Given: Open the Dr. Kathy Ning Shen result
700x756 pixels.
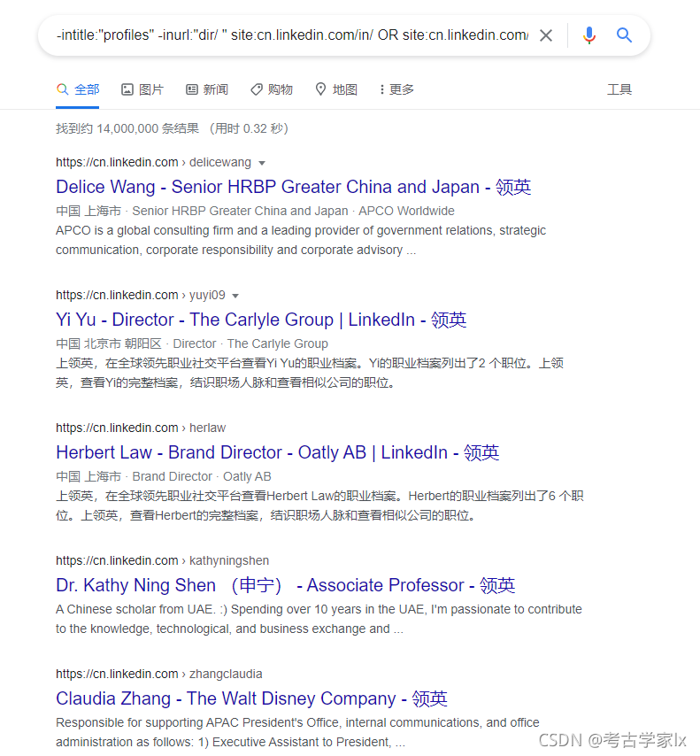Looking at the screenshot, I should (286, 585).
